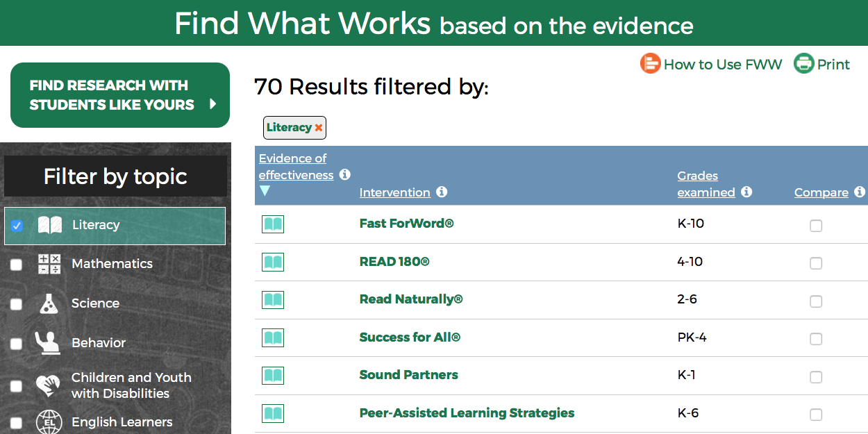This screenshot has height=434, width=868.
Task: Open the Sound Partners intervention
Action: 409,375
